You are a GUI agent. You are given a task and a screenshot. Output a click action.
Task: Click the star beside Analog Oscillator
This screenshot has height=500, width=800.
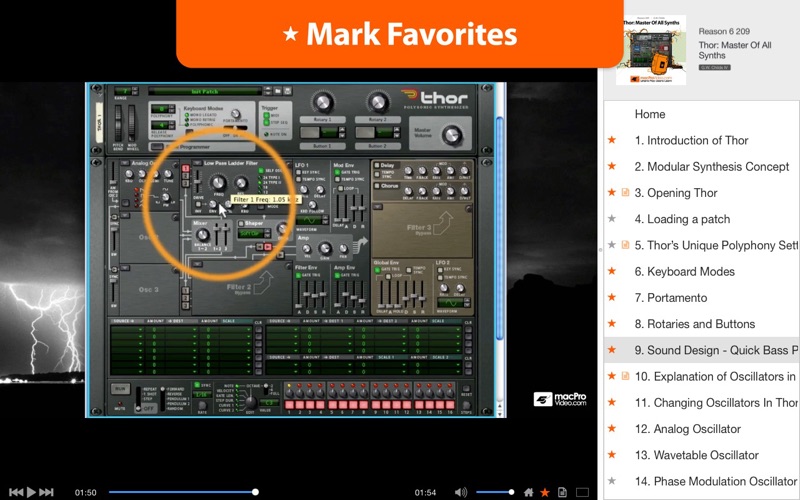pyautogui.click(x=612, y=429)
